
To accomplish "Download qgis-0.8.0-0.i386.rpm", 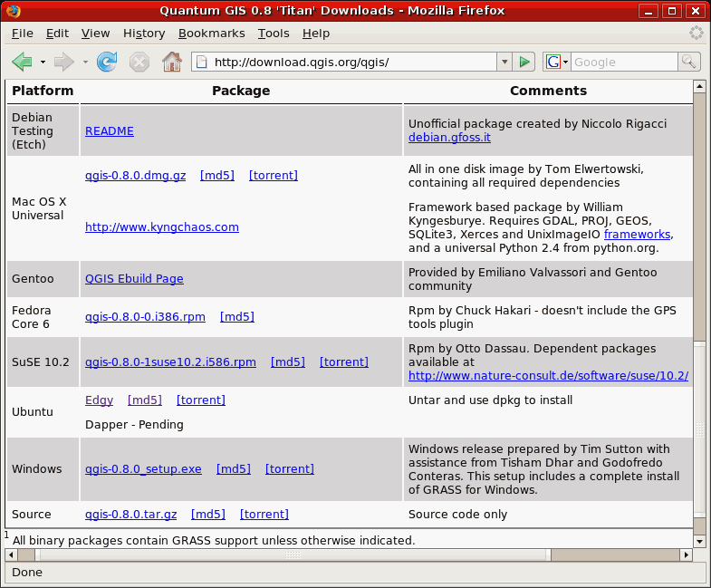I will coord(145,317).
